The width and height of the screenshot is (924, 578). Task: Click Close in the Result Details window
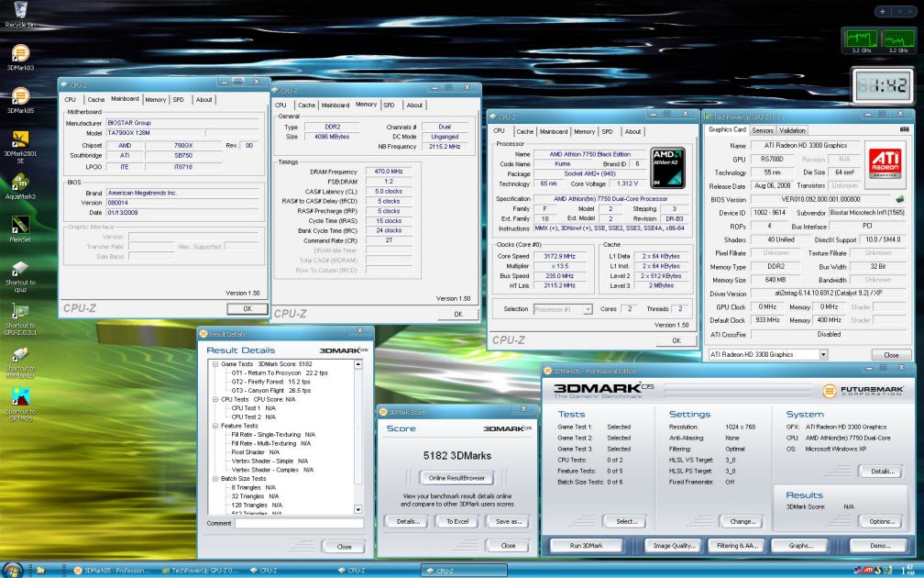click(344, 547)
